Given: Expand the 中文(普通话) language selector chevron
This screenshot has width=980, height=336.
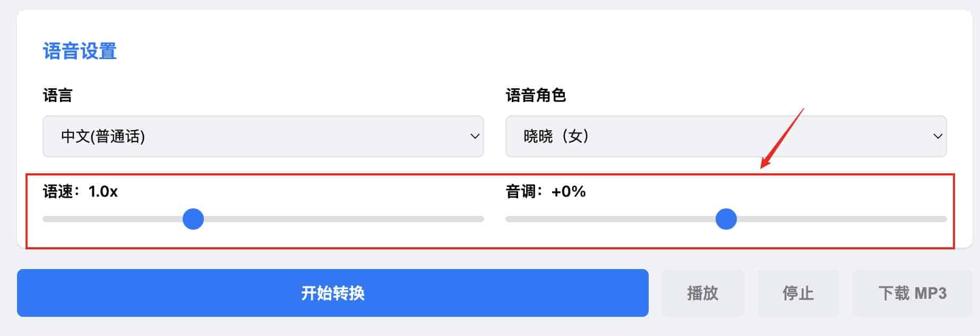Looking at the screenshot, I should click(x=474, y=136).
